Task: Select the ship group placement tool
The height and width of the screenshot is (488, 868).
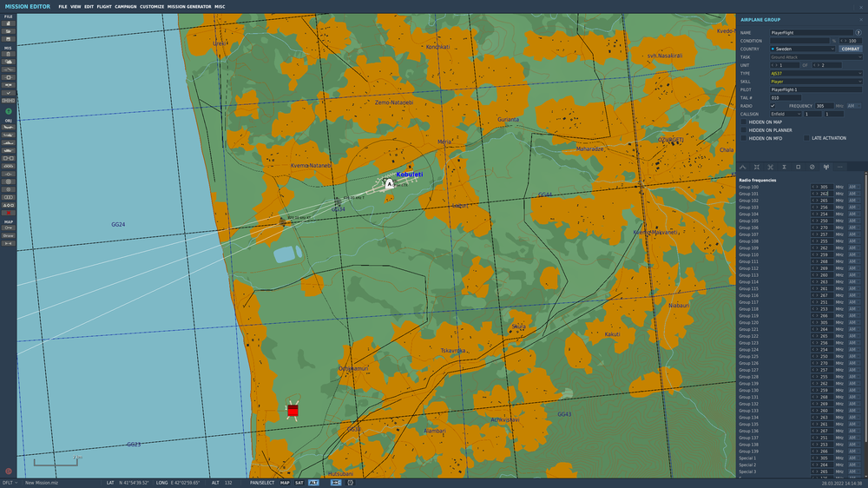Action: [x=9, y=143]
